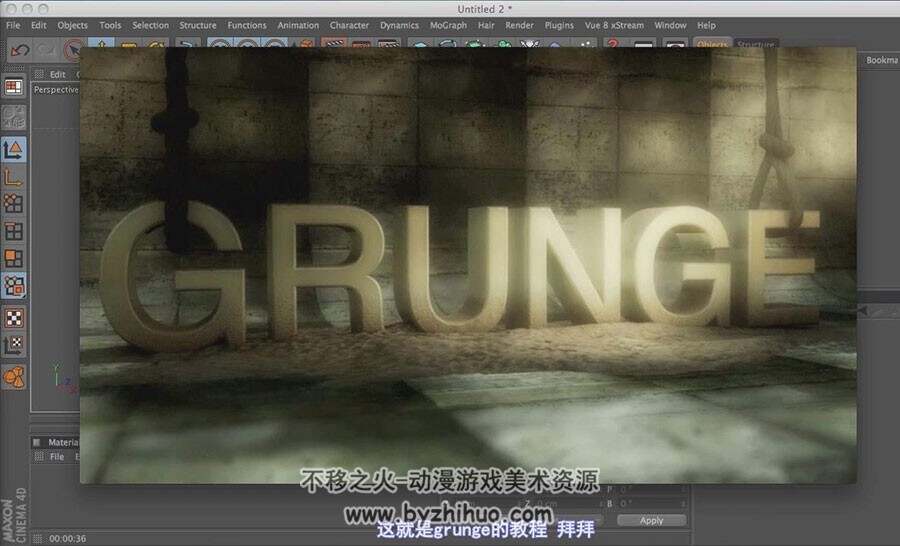Screen dimensions: 900x546
Task: Open the Tools menu
Action: [110, 25]
